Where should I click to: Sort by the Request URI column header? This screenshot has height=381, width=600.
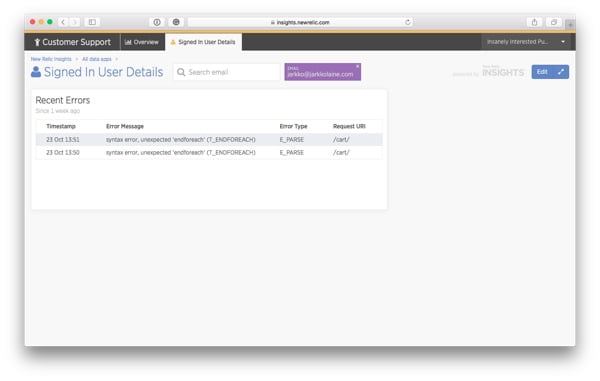click(x=349, y=126)
